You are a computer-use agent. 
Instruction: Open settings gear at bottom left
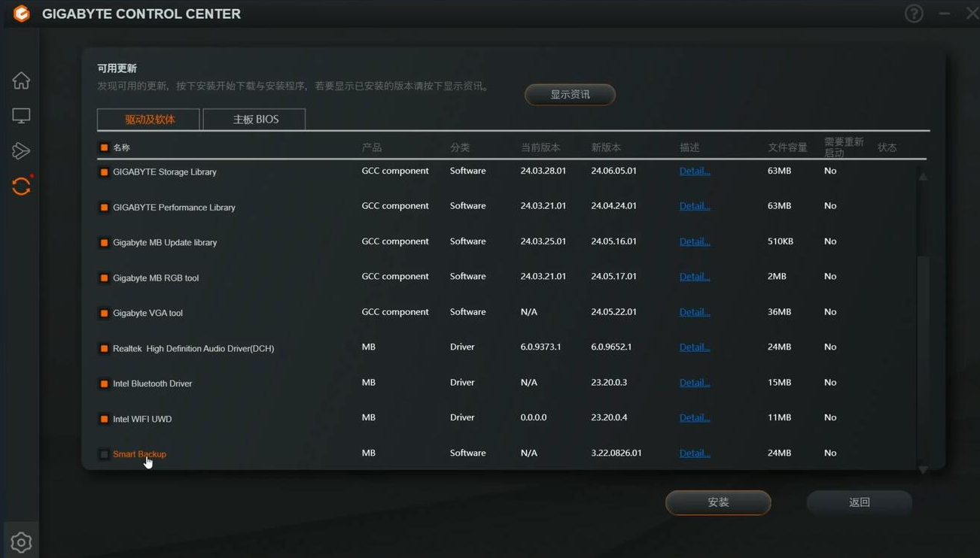tap(21, 542)
